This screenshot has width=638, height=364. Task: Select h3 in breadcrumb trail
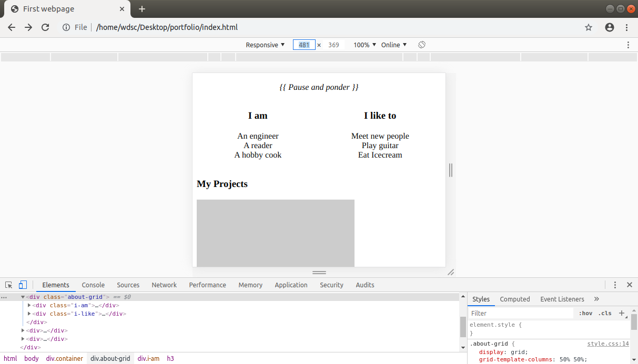pos(170,358)
